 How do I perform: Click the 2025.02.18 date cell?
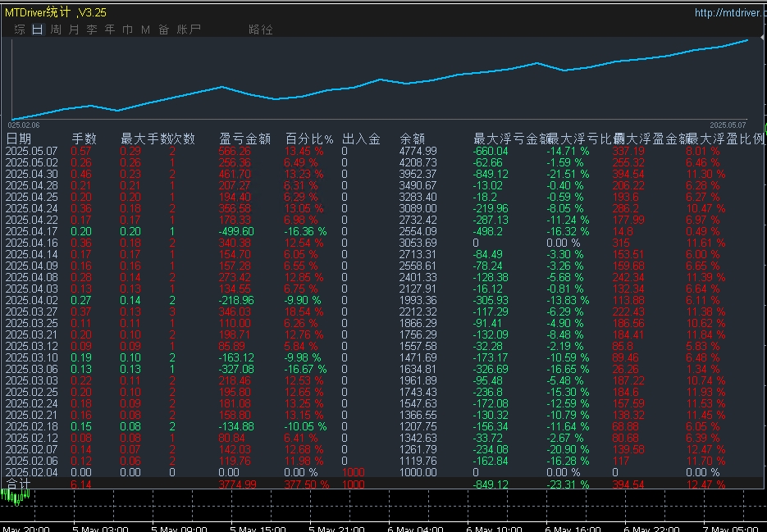[31, 426]
